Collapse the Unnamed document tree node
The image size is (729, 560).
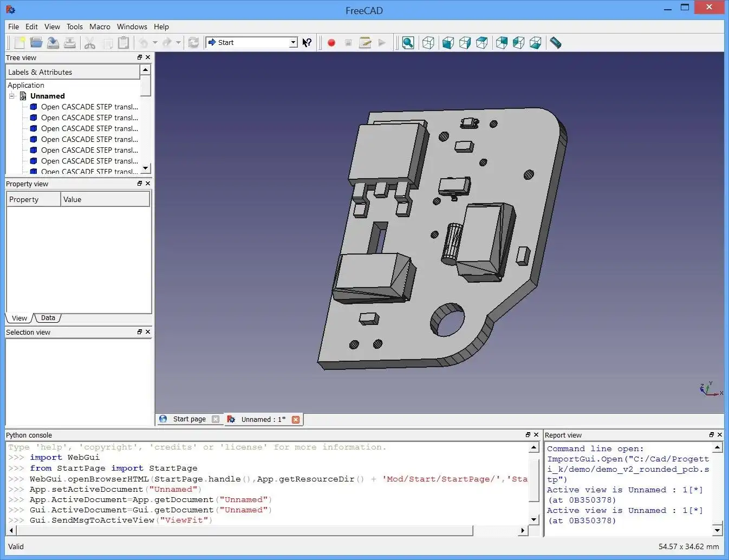pyautogui.click(x=12, y=96)
